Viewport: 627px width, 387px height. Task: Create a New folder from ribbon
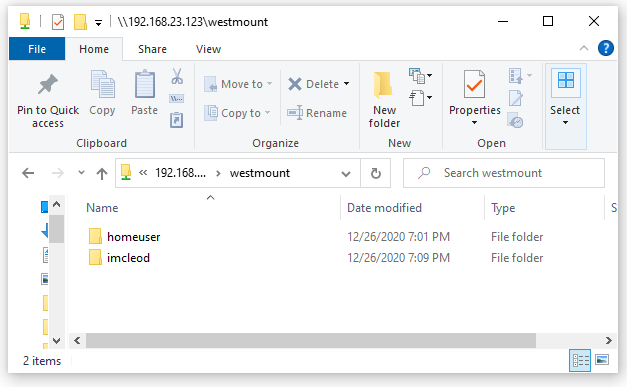(x=384, y=100)
